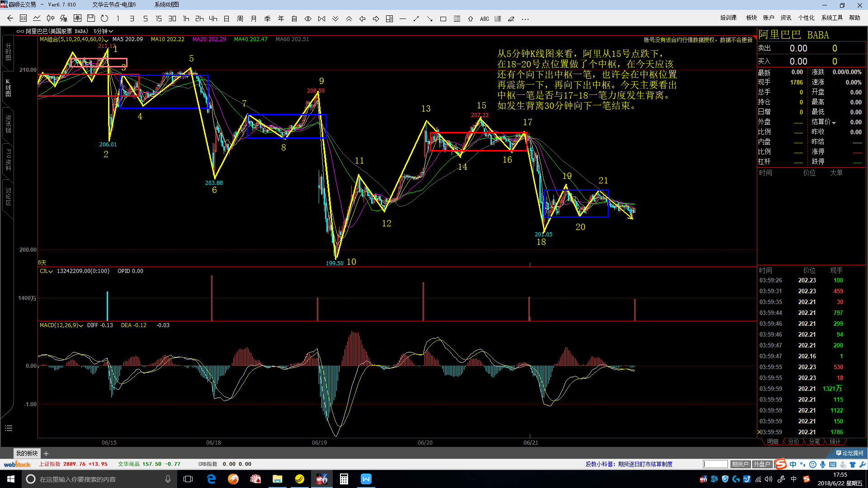Select the downward arrow line drawing tool
Image resolution: width=868 pixels, height=488 pixels.
click(430, 19)
